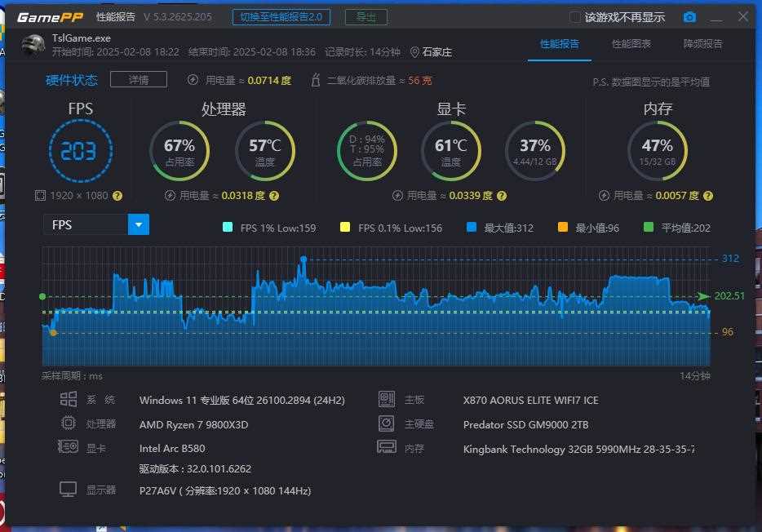Click the blue 最大值 legend swatch
Image resolution: width=762 pixels, height=532 pixels.
(471, 227)
